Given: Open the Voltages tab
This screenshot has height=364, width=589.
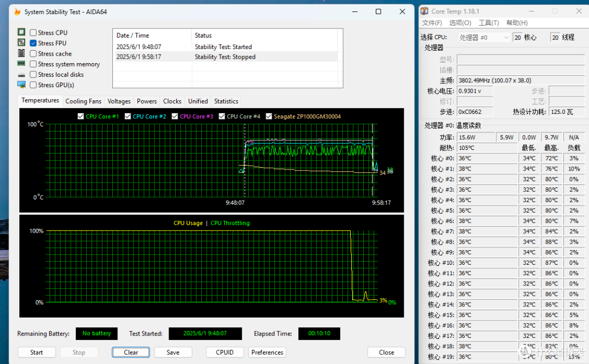Looking at the screenshot, I should [x=119, y=101].
